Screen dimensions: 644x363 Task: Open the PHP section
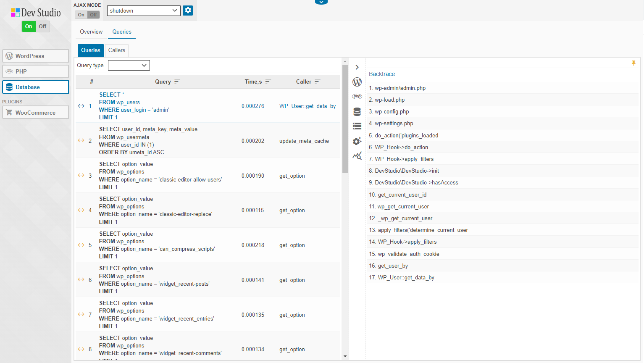click(36, 71)
